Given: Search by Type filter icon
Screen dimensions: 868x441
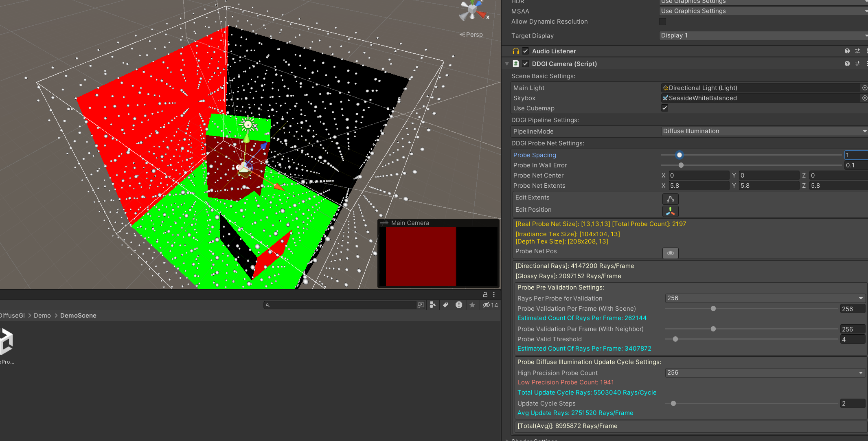Looking at the screenshot, I should click(432, 305).
